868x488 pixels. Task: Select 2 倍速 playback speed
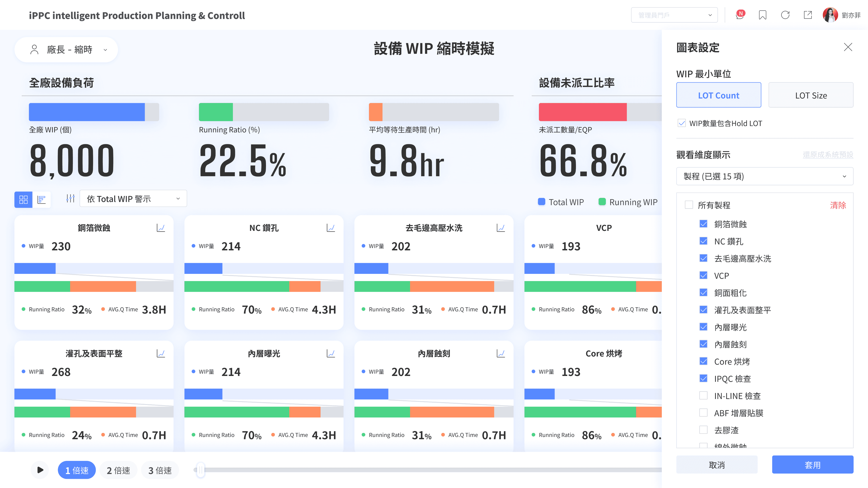click(118, 470)
